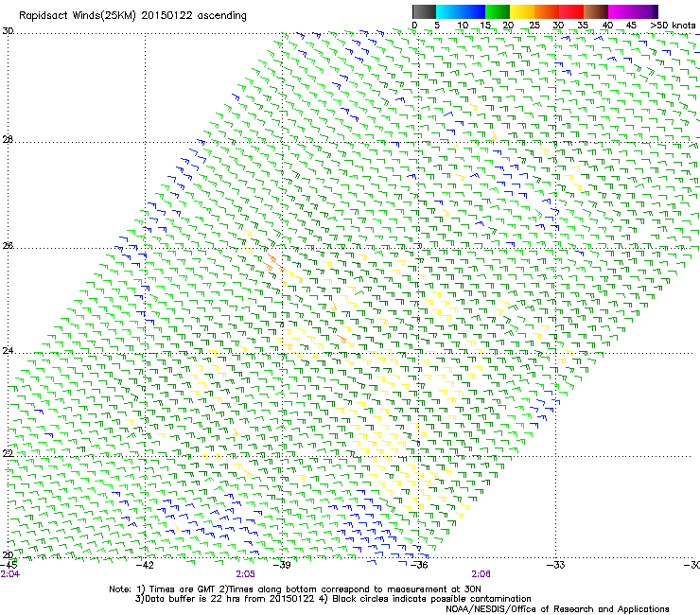The height and width of the screenshot is (615, 700).
Task: Click the longitude '-39' axis label
Action: click(x=282, y=565)
